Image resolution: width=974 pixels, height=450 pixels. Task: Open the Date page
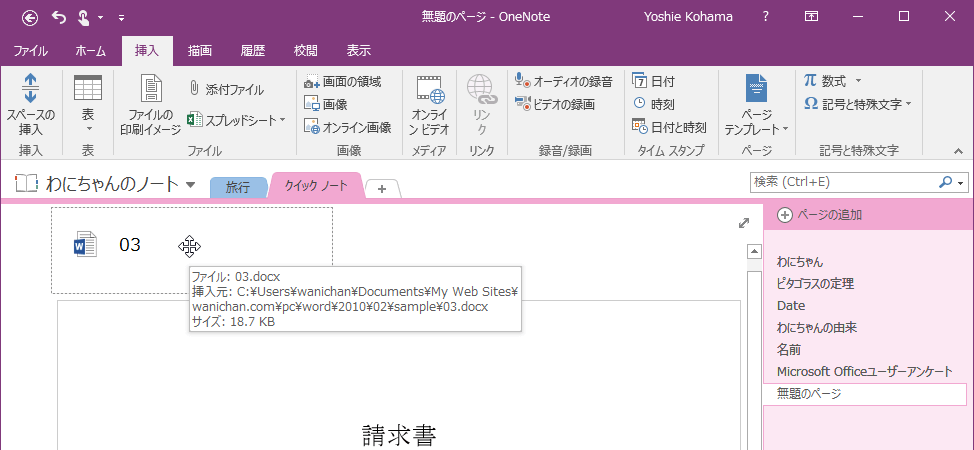791,306
